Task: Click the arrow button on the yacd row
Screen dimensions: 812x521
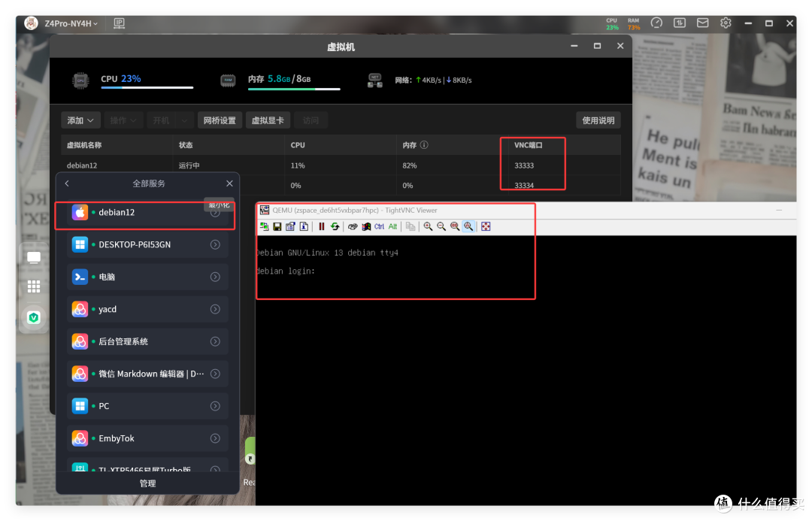Action: tap(215, 309)
